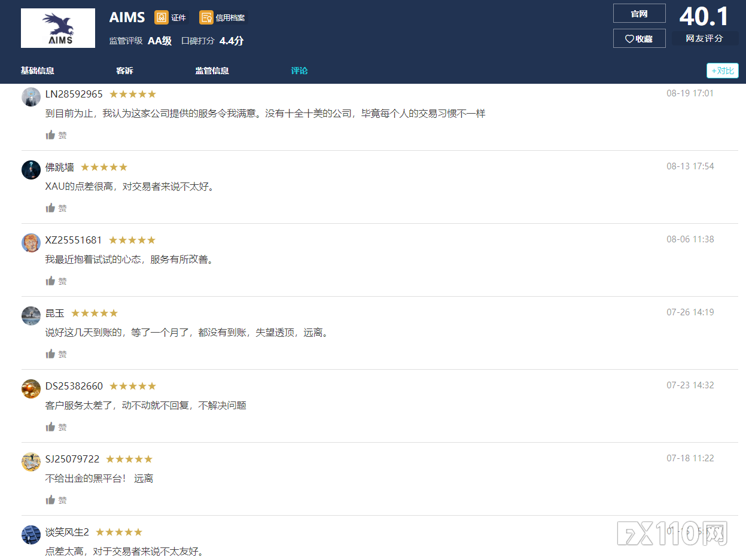This screenshot has height=560, width=746.
Task: Like the review by 昆玉
Action: [56, 354]
